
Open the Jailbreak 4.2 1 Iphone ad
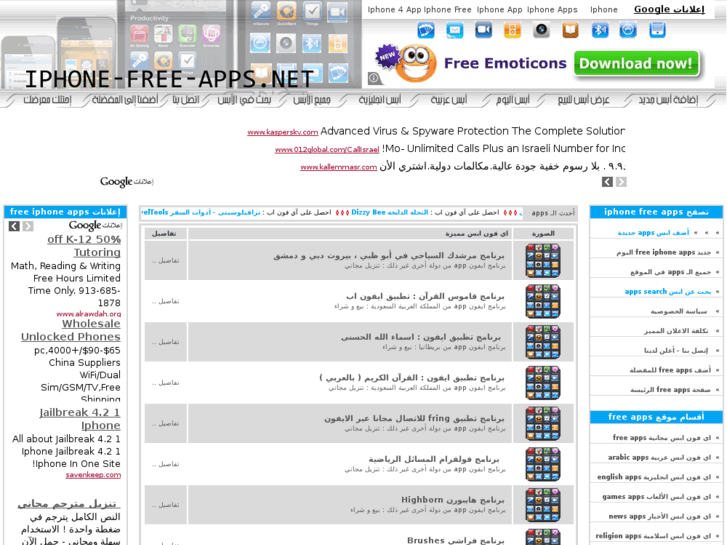click(x=80, y=419)
